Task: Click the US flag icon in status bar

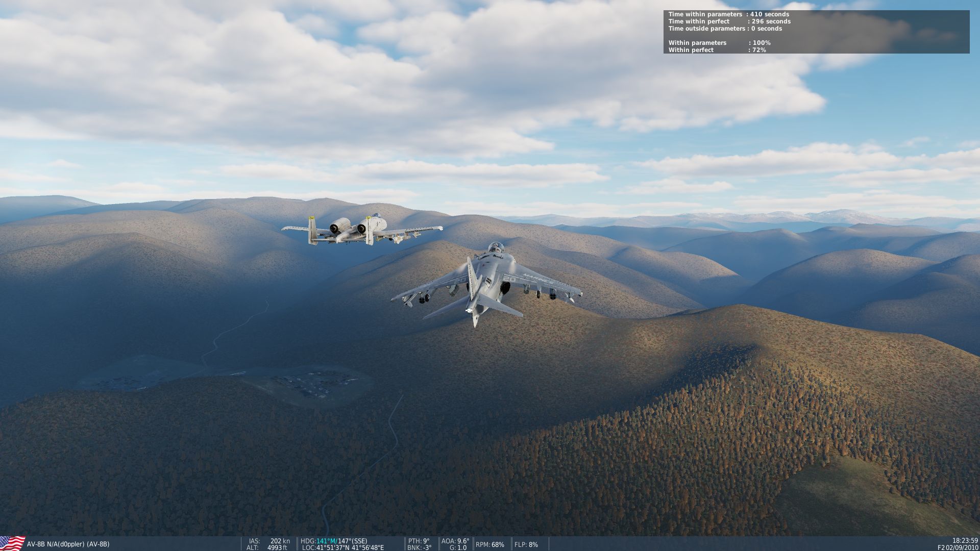Action: coord(12,543)
